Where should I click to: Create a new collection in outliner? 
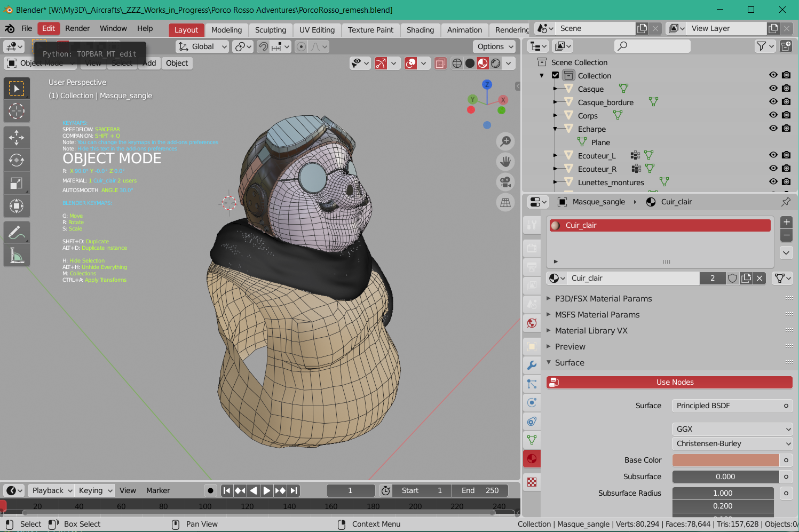786,46
